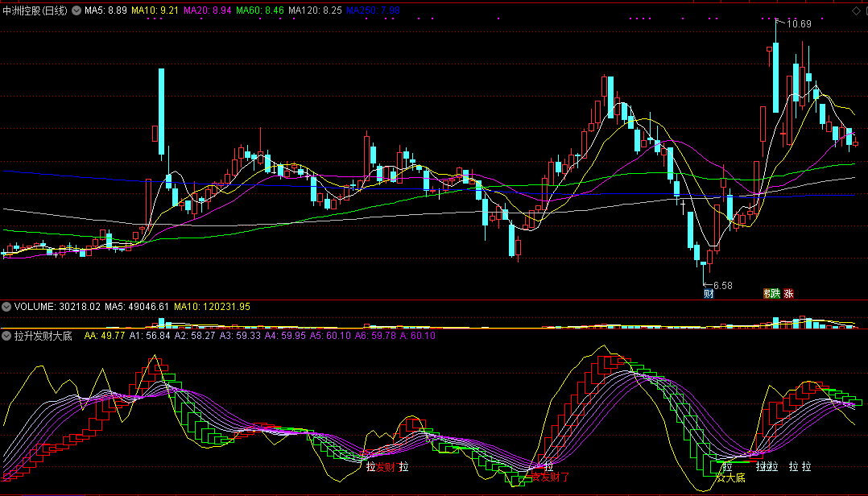
Task: Click the A5: 60.10 indicator value
Action: (x=330, y=336)
